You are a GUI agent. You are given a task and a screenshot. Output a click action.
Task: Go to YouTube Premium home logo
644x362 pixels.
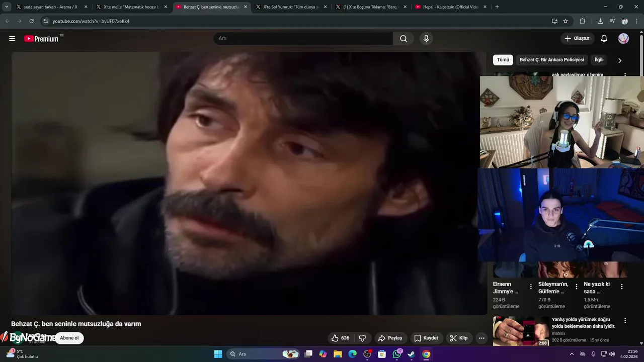pos(41,39)
